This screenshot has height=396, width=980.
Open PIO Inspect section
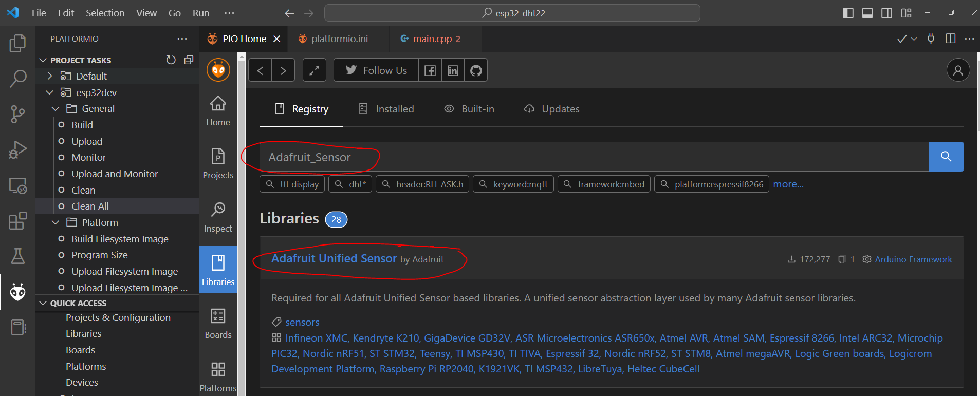(218, 217)
